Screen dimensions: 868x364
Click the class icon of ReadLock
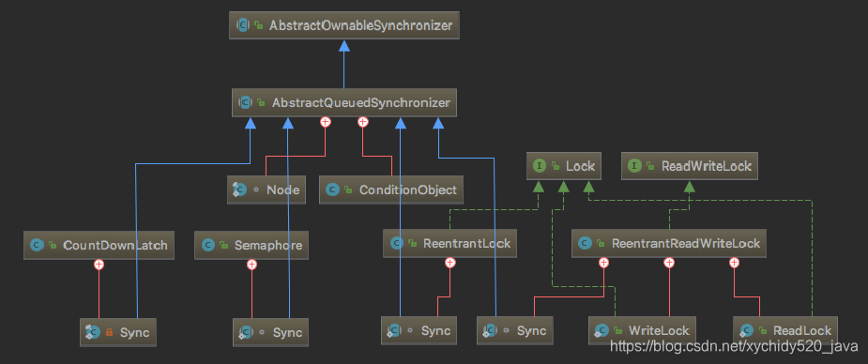[x=746, y=331]
